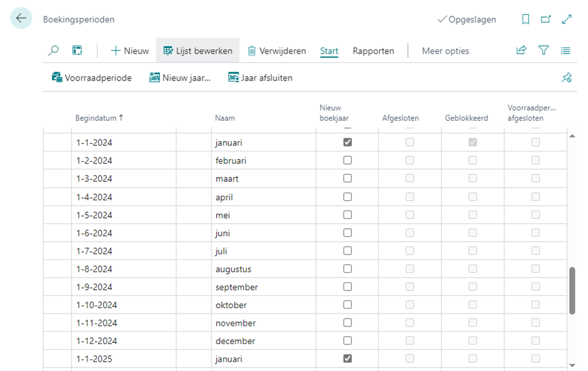Click the back arrow button

point(21,19)
